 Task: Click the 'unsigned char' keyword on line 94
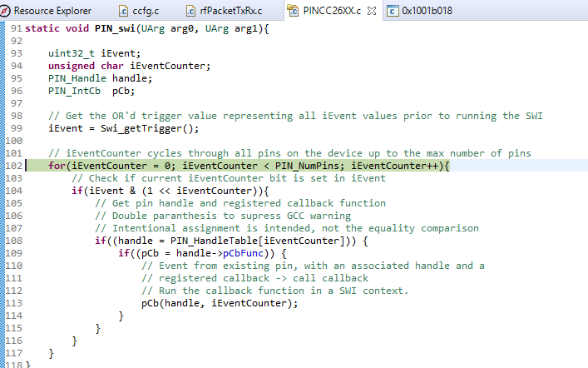pos(86,66)
